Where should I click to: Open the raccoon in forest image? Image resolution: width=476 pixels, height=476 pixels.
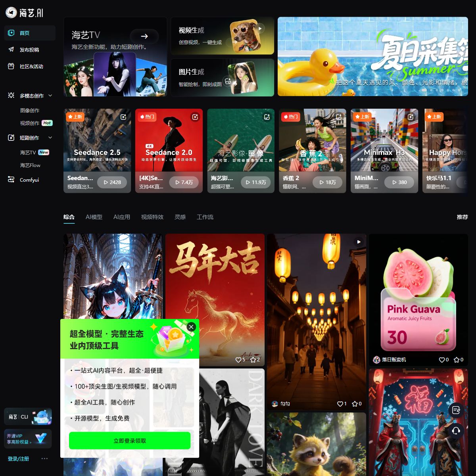pos(316,444)
